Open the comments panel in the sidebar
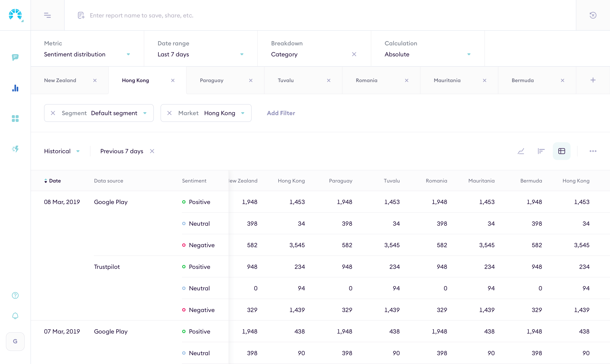This screenshot has width=610, height=364. point(15,58)
